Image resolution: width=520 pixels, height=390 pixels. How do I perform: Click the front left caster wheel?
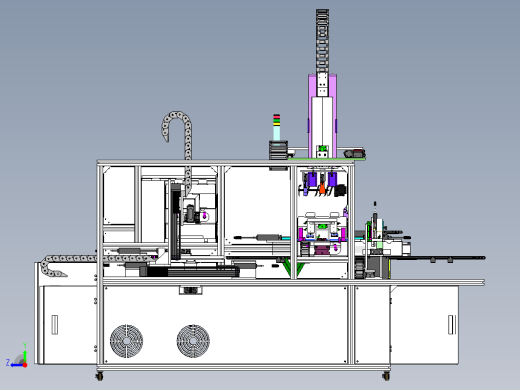(x=99, y=376)
